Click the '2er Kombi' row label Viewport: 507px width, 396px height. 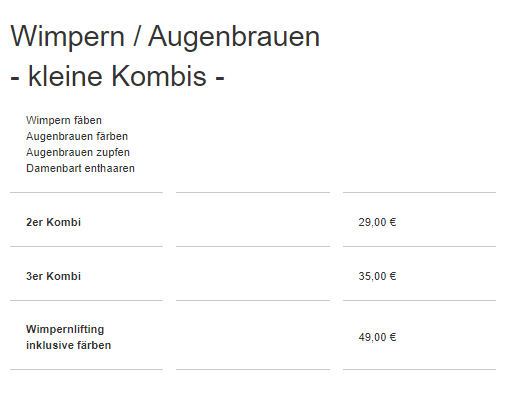[x=53, y=222]
